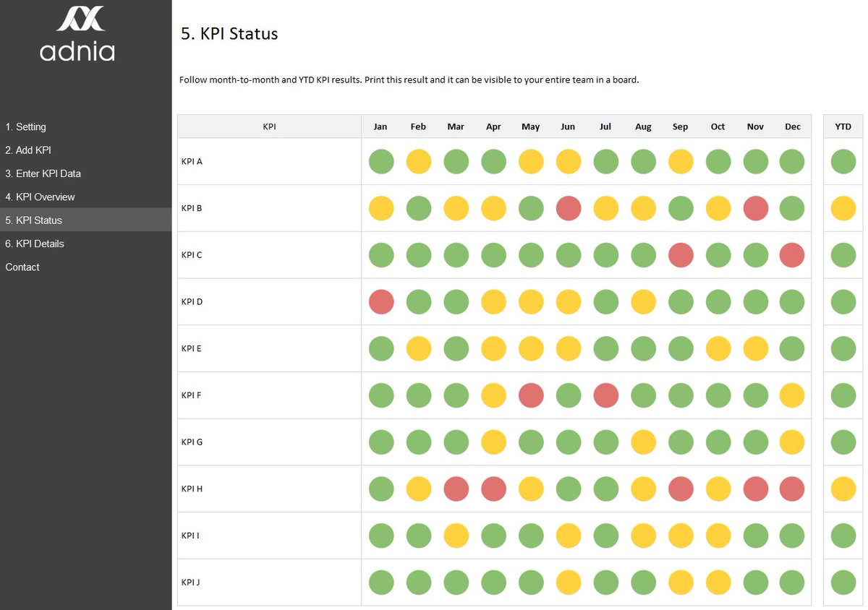Click the red December indicator for KPI H

click(x=792, y=489)
